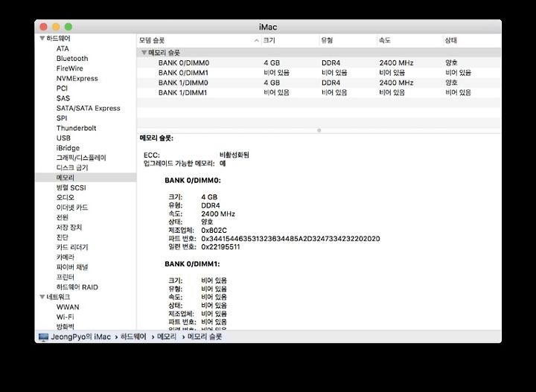Select SAS in the sidebar
Image resolution: width=536 pixels, height=392 pixels.
pos(63,98)
